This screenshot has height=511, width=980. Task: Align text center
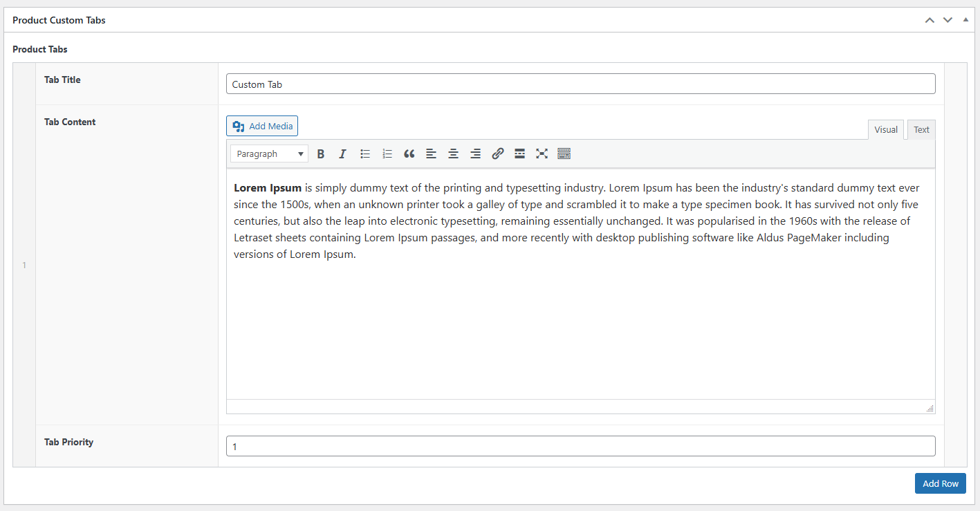pyautogui.click(x=453, y=154)
